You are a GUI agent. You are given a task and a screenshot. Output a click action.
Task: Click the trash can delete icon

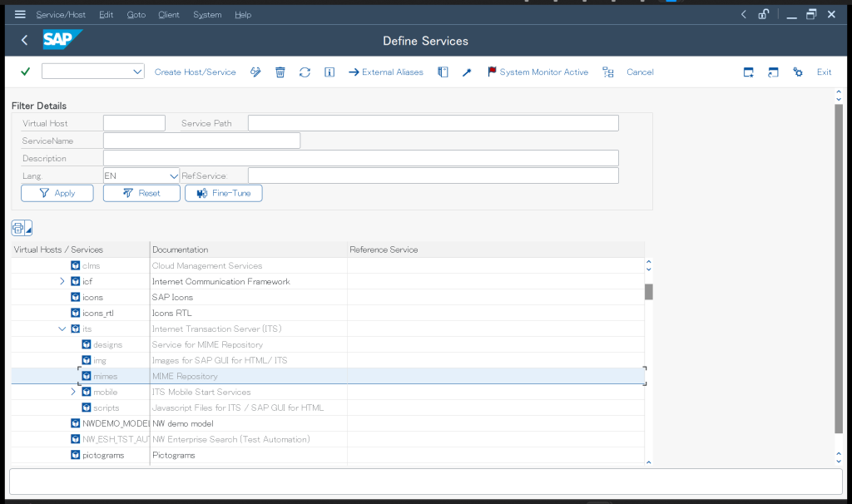pyautogui.click(x=280, y=72)
